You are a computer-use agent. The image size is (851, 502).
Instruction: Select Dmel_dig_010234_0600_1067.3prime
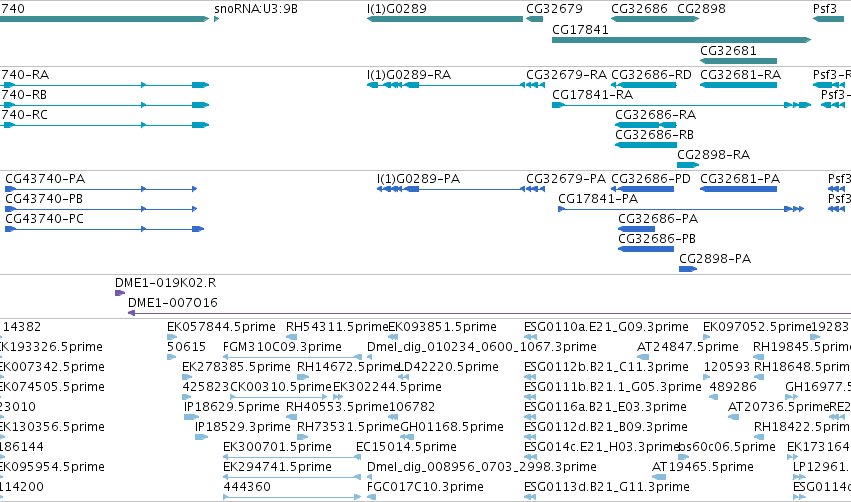coord(372,357)
